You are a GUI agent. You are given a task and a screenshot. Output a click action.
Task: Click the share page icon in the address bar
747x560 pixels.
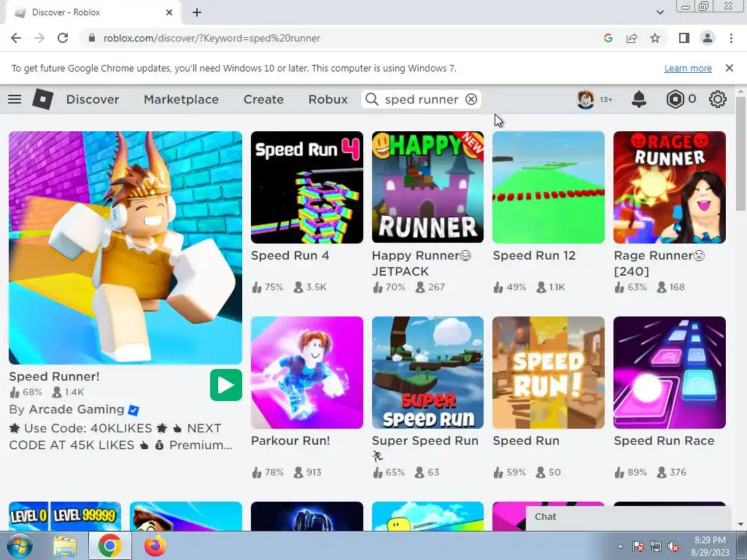632,38
